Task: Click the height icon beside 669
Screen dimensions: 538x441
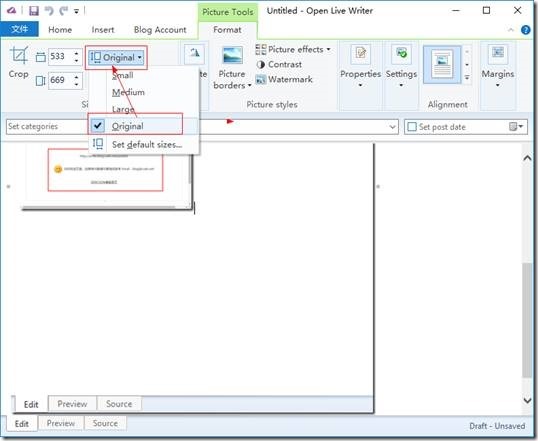Action: click(x=40, y=81)
